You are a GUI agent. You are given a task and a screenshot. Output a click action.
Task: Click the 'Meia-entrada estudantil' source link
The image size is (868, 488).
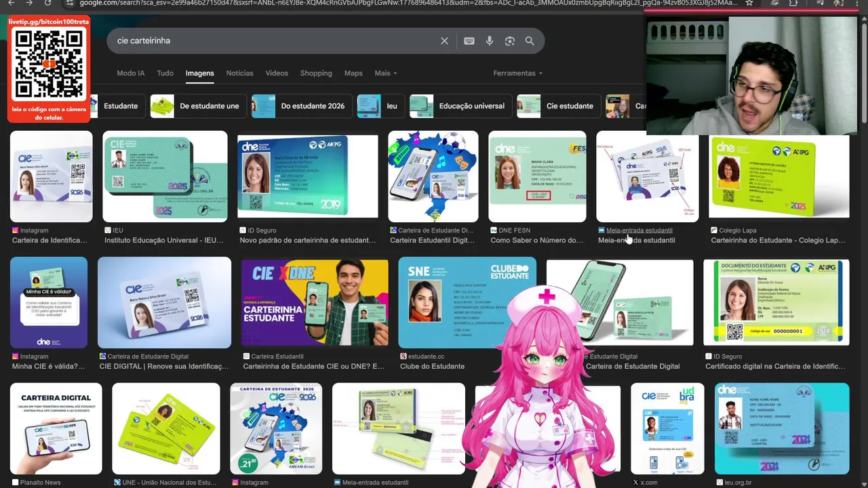pyautogui.click(x=639, y=230)
